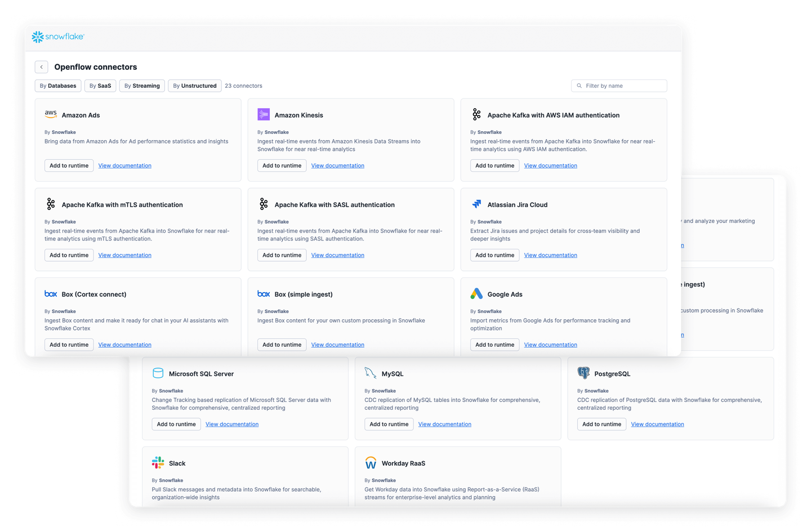Add Atlassian Jira Cloud to runtime
This screenshot has height=532, width=811.
tap(495, 255)
